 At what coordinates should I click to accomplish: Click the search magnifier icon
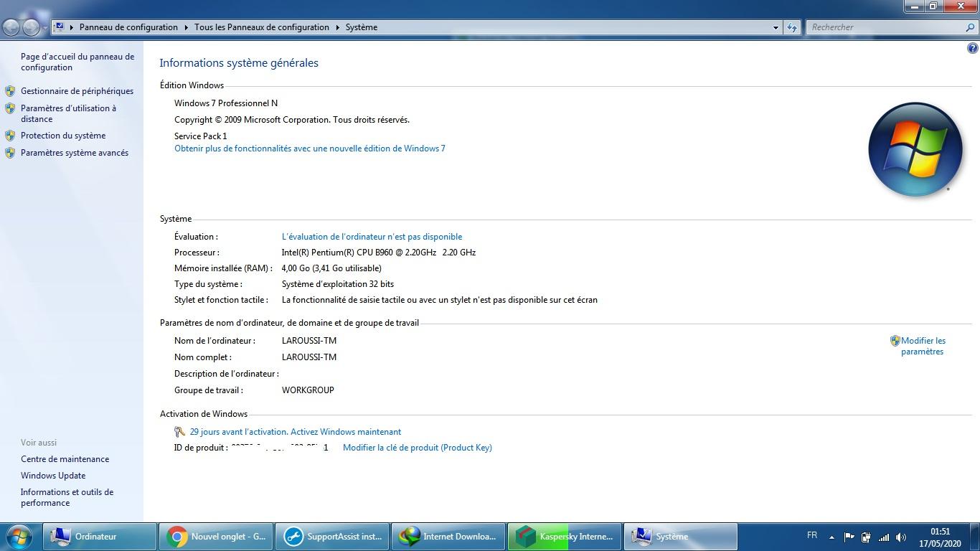tap(971, 27)
